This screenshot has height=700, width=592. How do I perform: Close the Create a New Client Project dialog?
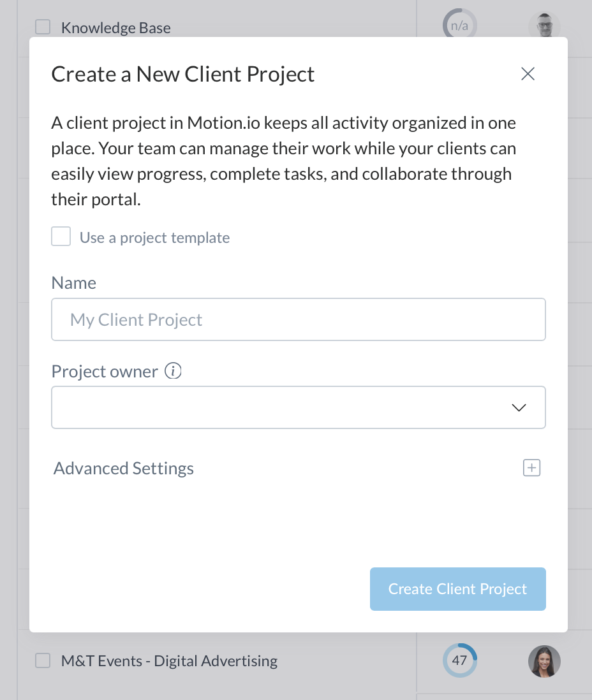pos(528,74)
